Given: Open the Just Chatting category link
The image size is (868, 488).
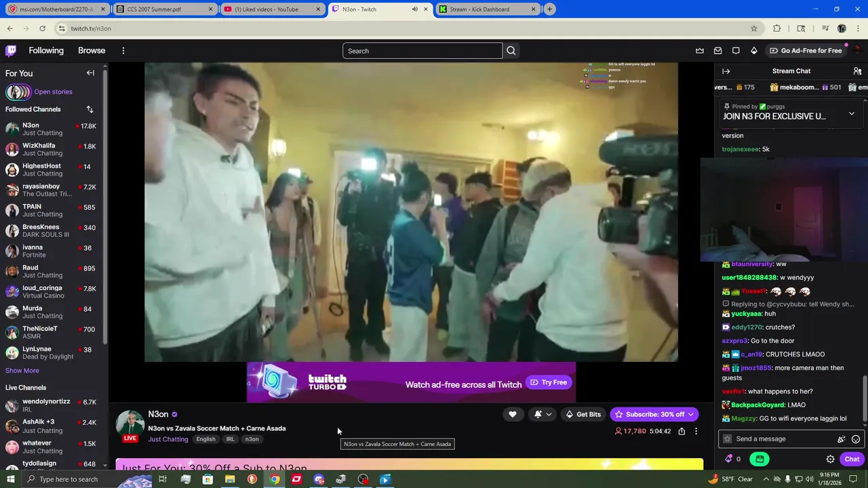Looking at the screenshot, I should click(168, 439).
